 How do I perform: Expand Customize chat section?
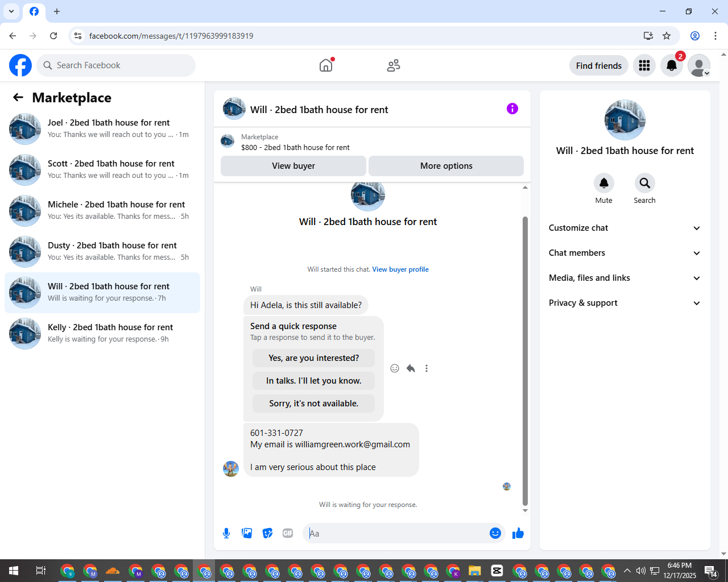(x=624, y=228)
